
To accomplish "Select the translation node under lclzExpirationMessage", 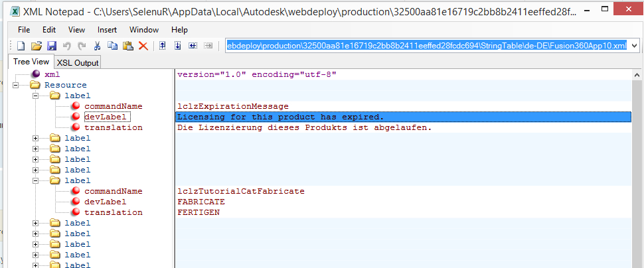I will pyautogui.click(x=113, y=127).
